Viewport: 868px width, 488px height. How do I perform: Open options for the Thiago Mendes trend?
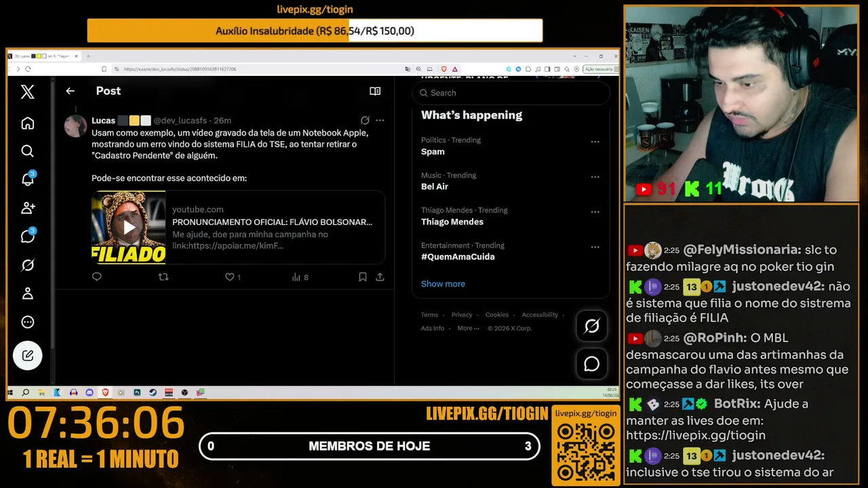point(595,211)
